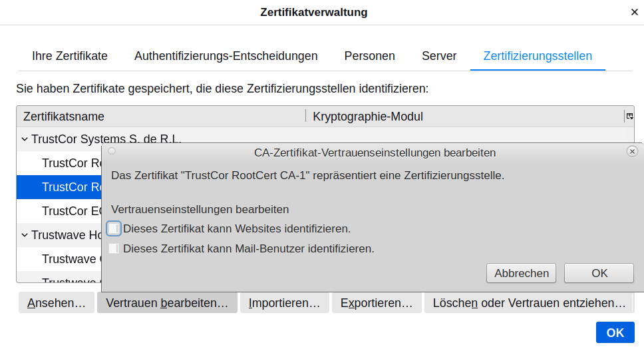Viewport: 644px width, 347px height.
Task: Close the CA trust settings dialog
Action: click(632, 152)
